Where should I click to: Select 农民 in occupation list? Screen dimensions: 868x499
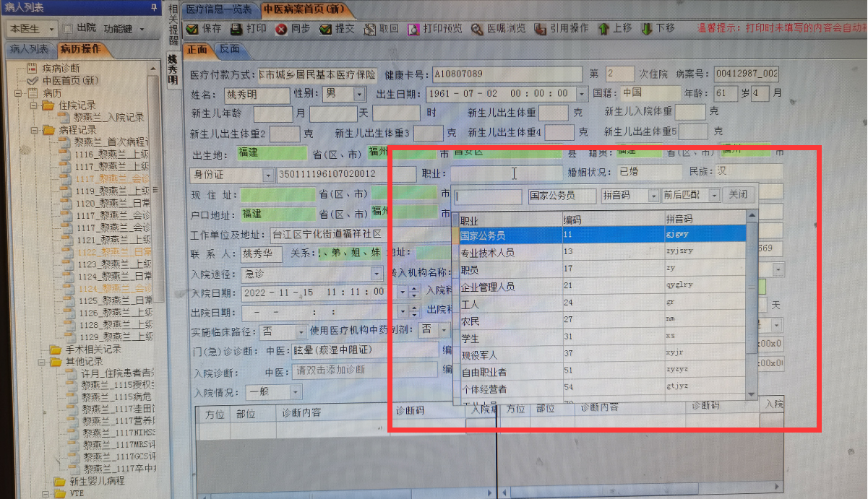point(601,321)
